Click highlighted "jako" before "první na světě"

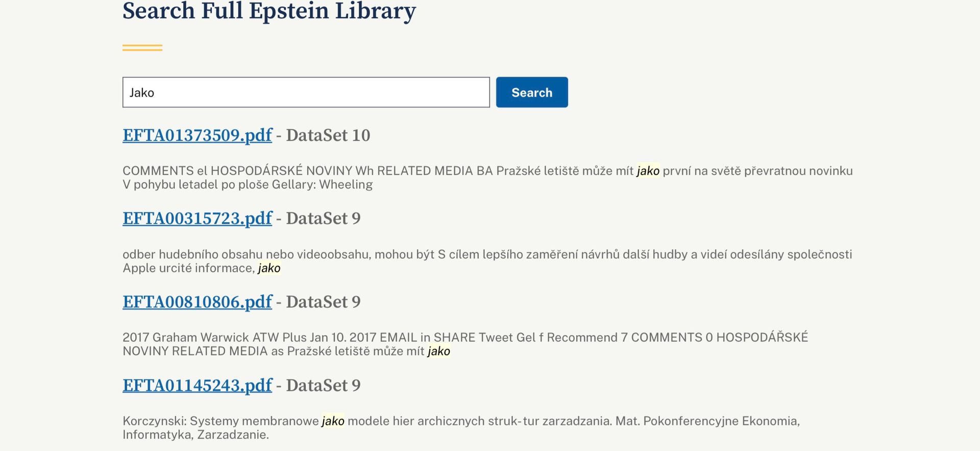tap(648, 171)
